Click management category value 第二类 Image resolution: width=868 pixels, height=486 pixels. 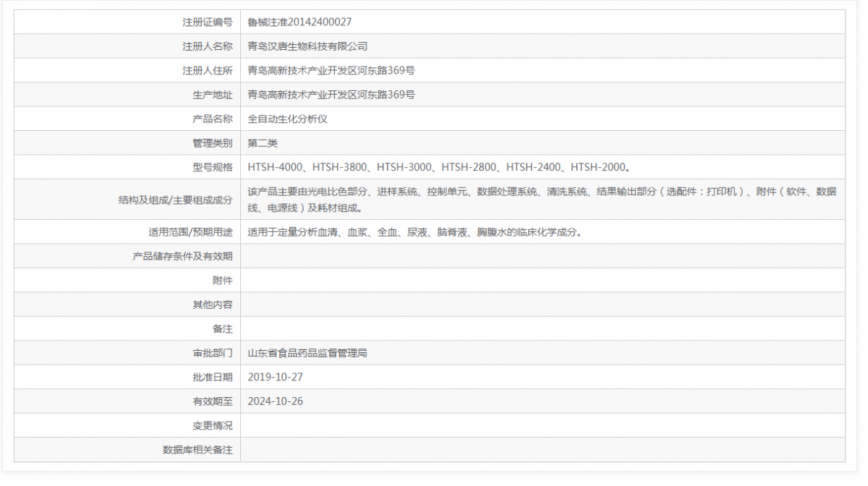263,143
